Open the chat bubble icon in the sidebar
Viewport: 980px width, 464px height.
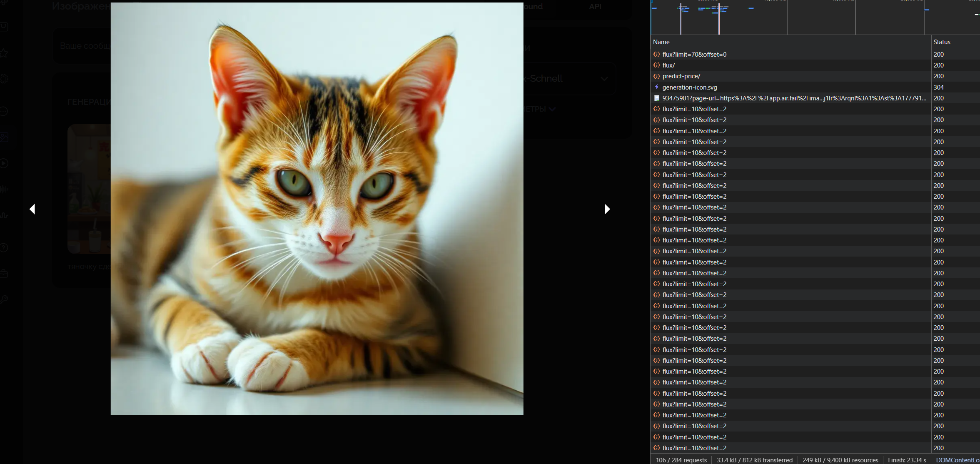[x=4, y=111]
